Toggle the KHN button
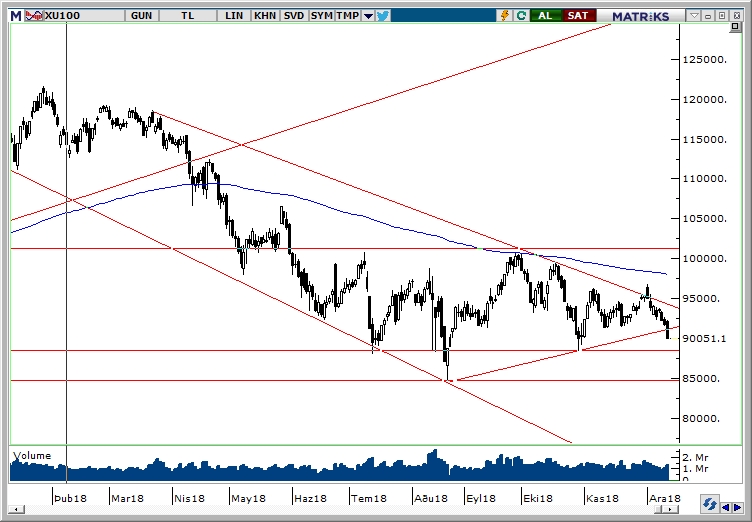The image size is (752, 522). point(265,16)
